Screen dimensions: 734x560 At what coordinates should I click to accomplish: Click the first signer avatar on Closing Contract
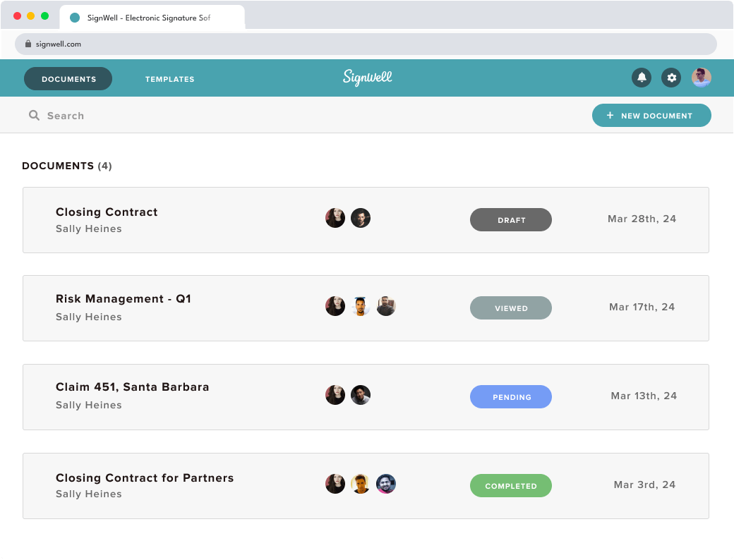(x=335, y=218)
